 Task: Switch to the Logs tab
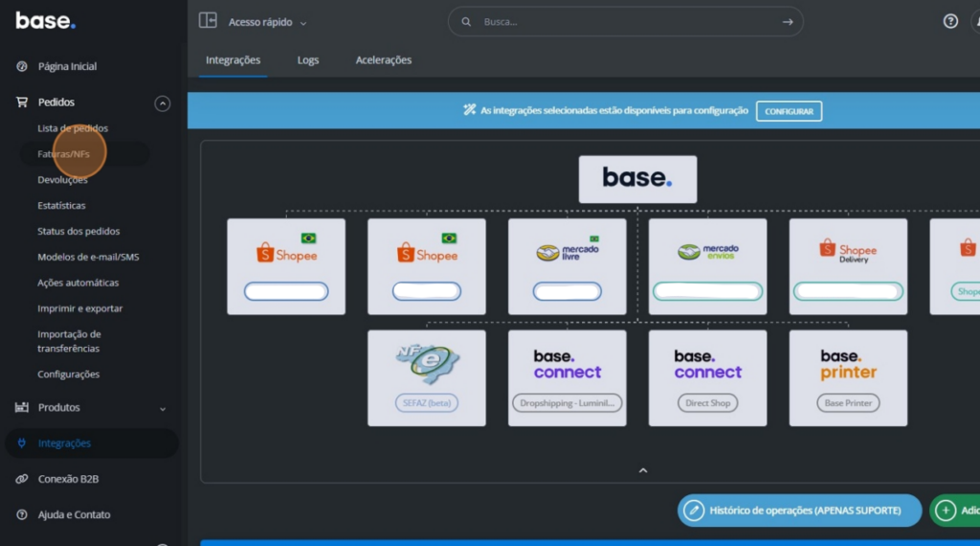[x=308, y=60]
